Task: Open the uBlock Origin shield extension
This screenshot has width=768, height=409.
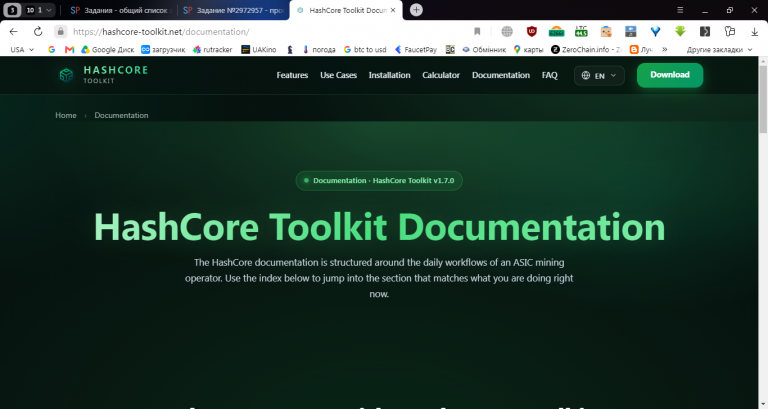Action: point(531,31)
